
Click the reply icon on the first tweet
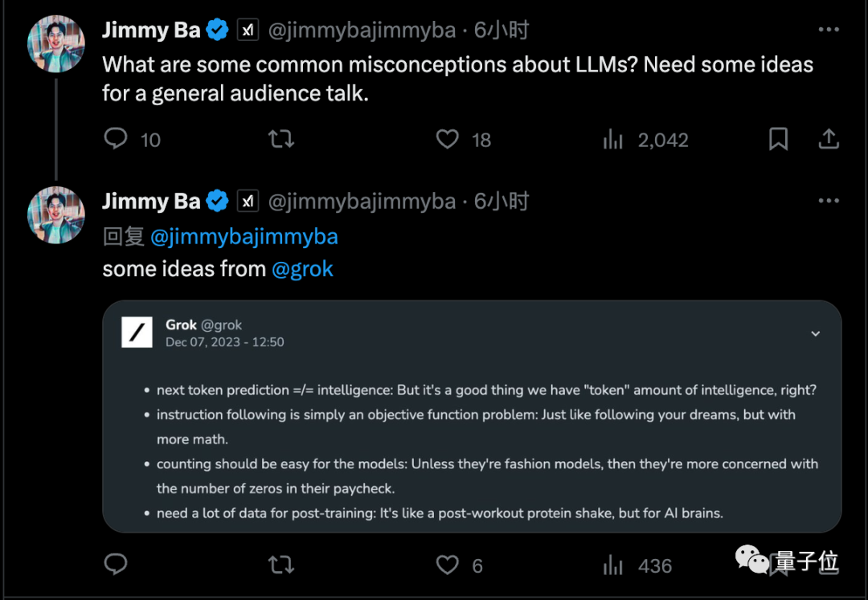[117, 139]
